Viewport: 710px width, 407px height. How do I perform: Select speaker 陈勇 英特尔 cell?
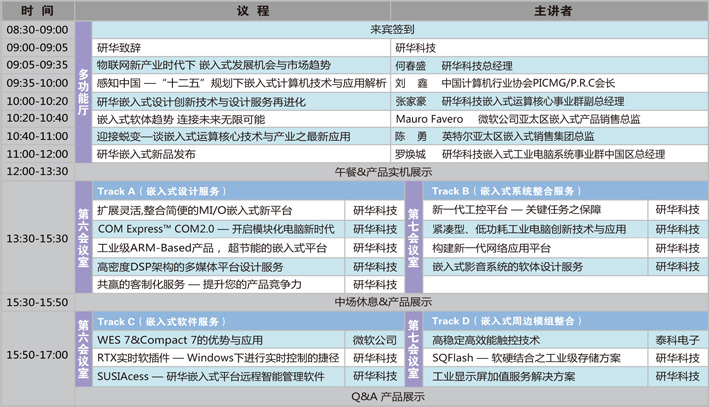click(x=549, y=136)
